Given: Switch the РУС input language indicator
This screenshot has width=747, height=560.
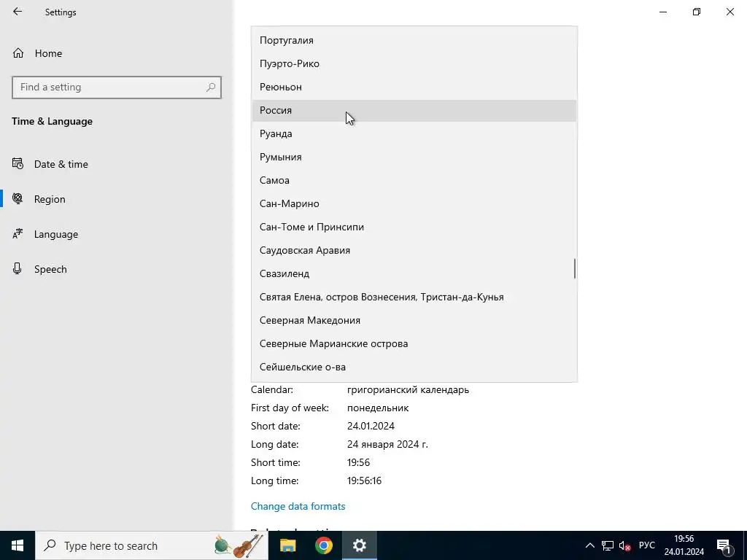Looking at the screenshot, I should tap(646, 545).
